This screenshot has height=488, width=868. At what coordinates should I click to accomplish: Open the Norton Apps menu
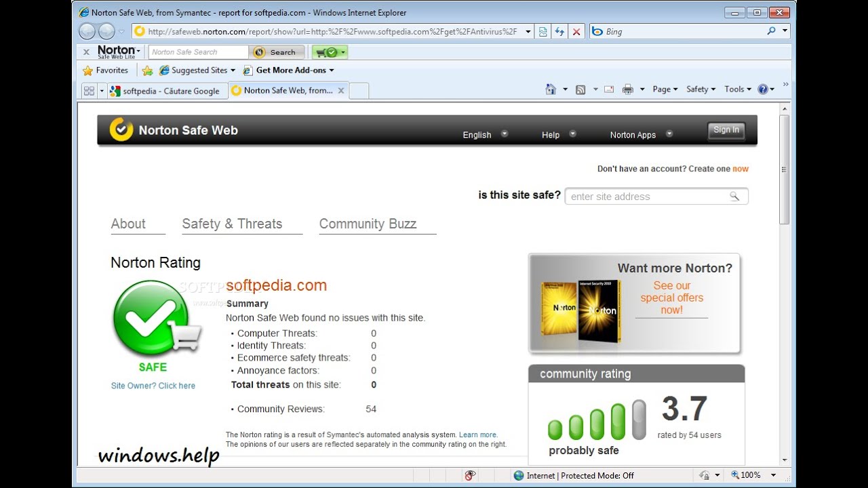pos(642,134)
